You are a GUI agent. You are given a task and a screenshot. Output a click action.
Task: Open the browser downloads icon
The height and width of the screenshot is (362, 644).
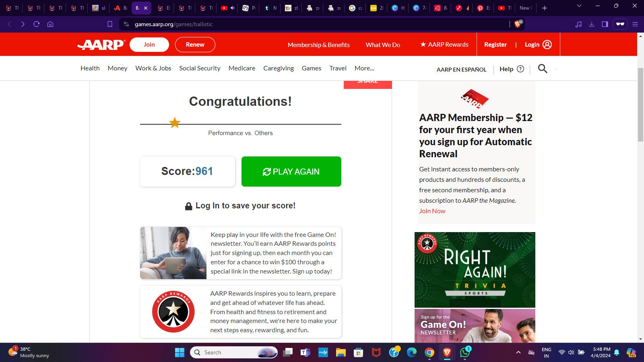point(592,24)
